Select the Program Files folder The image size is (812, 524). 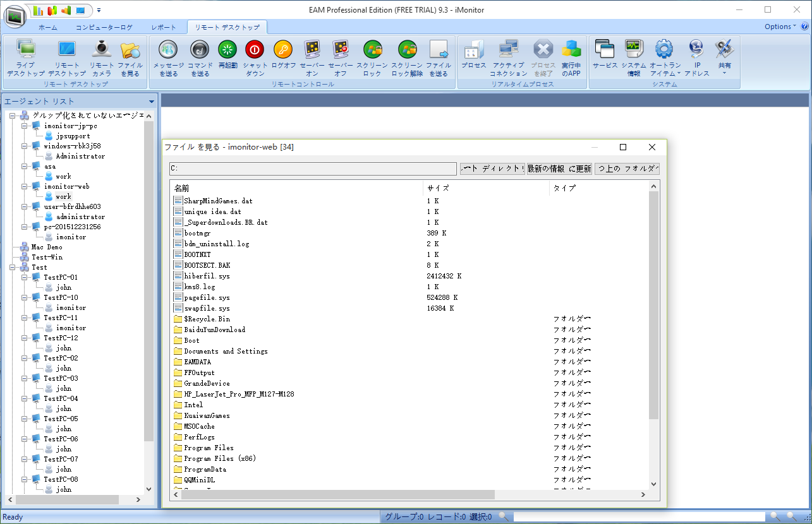click(209, 448)
